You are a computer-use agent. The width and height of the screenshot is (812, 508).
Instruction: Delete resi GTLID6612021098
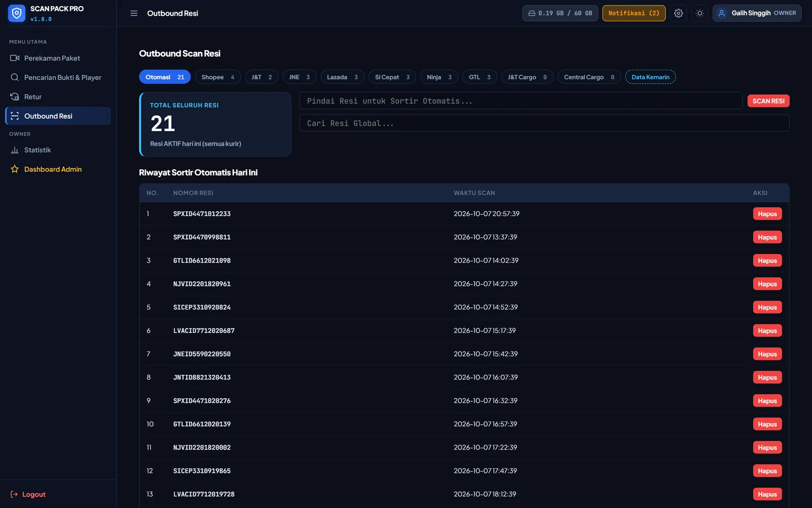[767, 261]
